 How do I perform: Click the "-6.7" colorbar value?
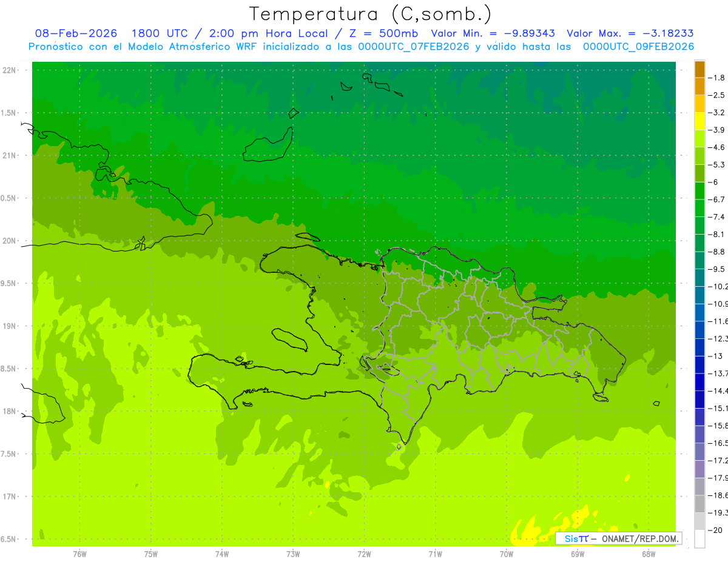pyautogui.click(x=716, y=199)
